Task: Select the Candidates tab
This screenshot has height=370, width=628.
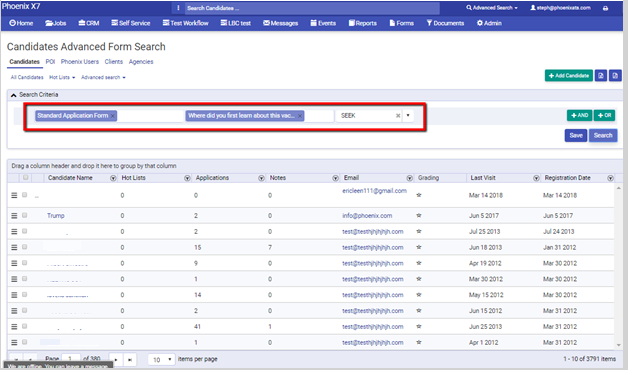Action: coord(24,62)
